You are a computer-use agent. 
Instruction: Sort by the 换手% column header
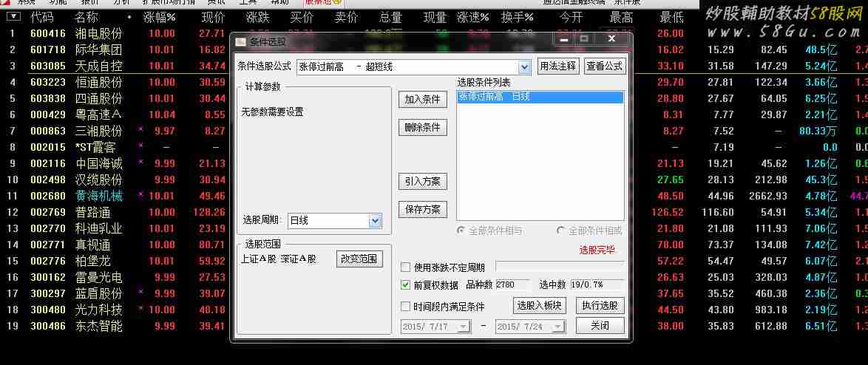click(x=517, y=17)
